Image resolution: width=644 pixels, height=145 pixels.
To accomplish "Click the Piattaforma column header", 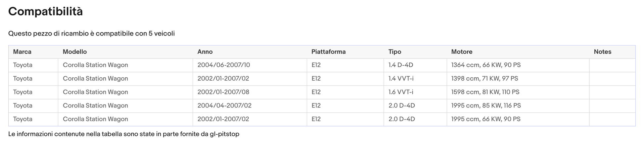I will coord(345,52).
